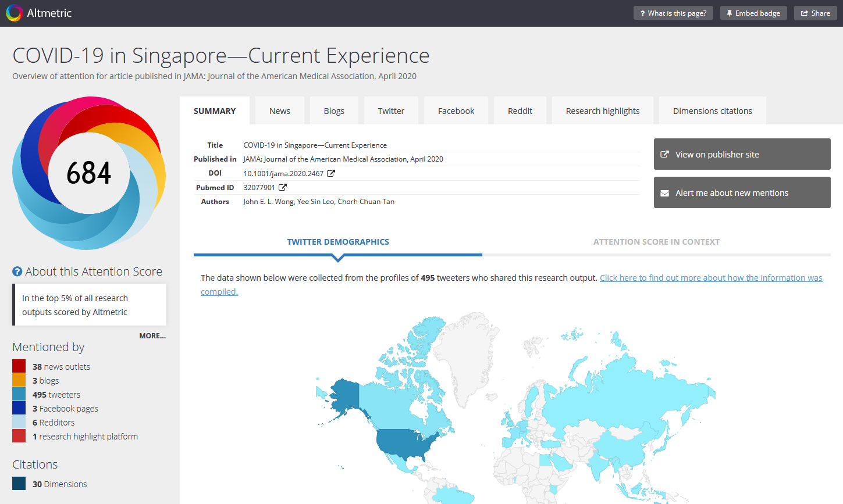Image resolution: width=843 pixels, height=504 pixels.
Task: Click the Altmetric wordmark text
Action: click(49, 13)
